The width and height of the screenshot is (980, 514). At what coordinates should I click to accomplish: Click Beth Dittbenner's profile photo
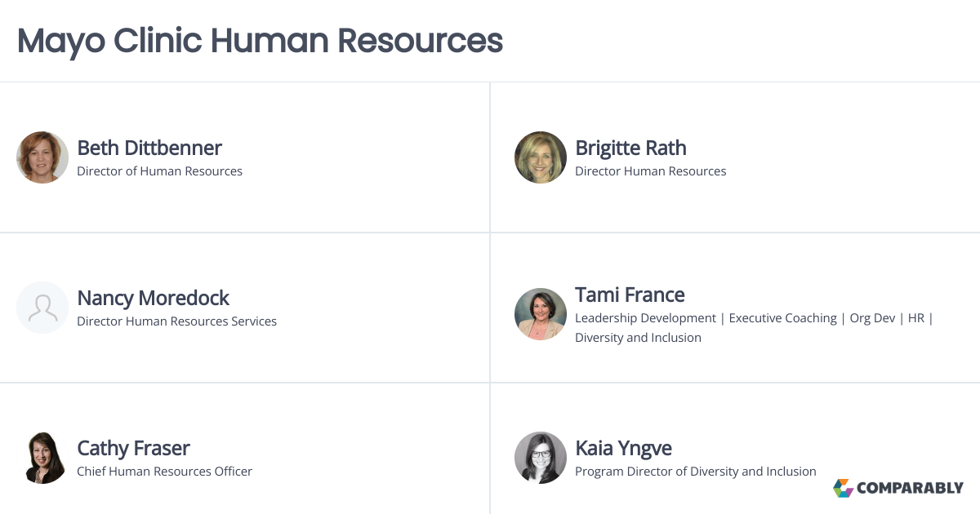(42, 157)
